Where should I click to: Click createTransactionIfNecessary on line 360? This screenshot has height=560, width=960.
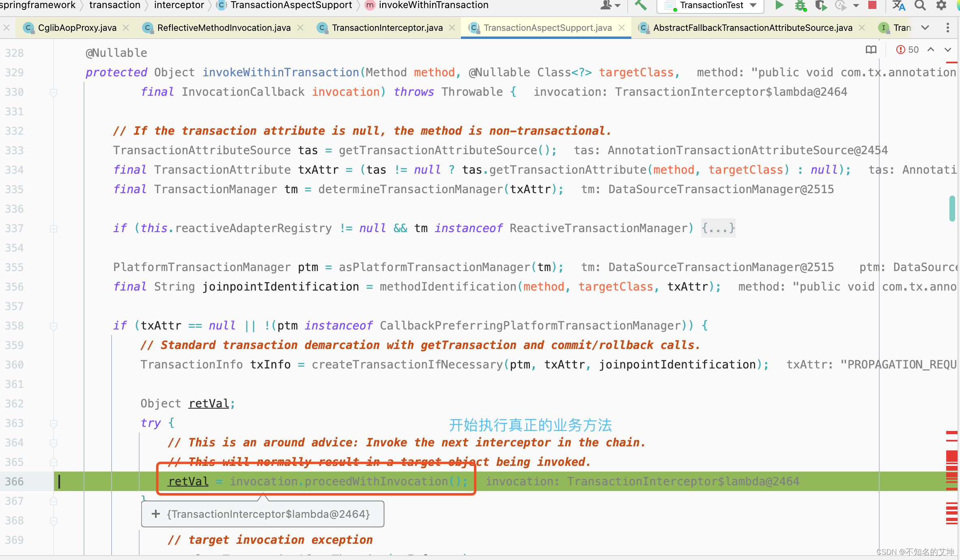tap(407, 364)
